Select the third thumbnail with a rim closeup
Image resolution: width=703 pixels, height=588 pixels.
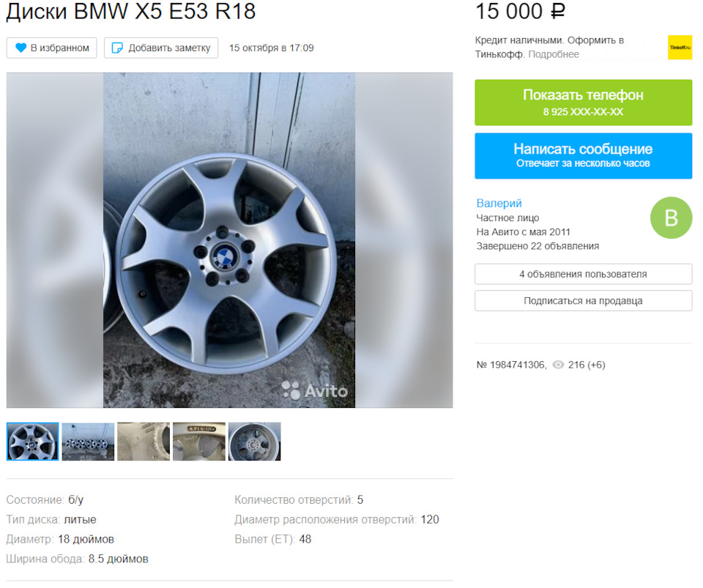(144, 442)
